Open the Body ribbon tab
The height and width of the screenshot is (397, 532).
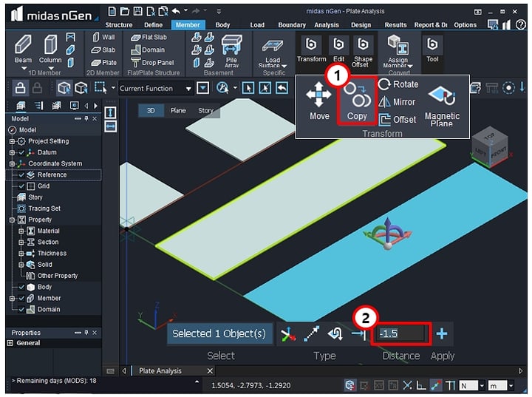tap(222, 25)
